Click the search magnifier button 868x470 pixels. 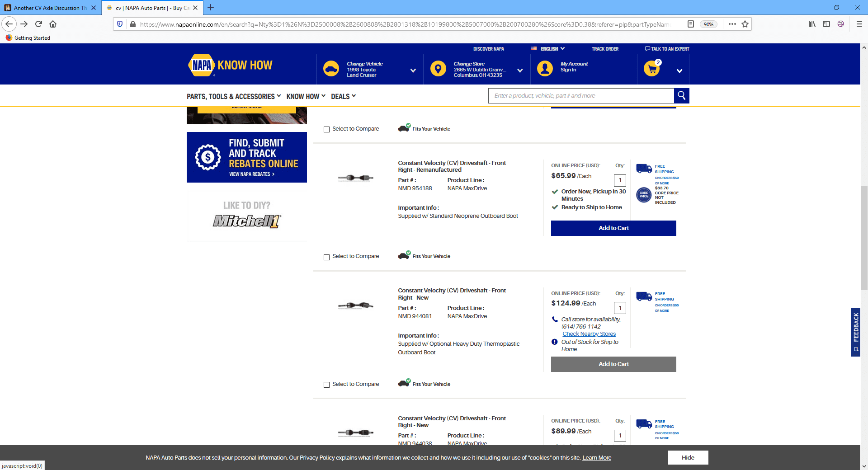pyautogui.click(x=681, y=95)
